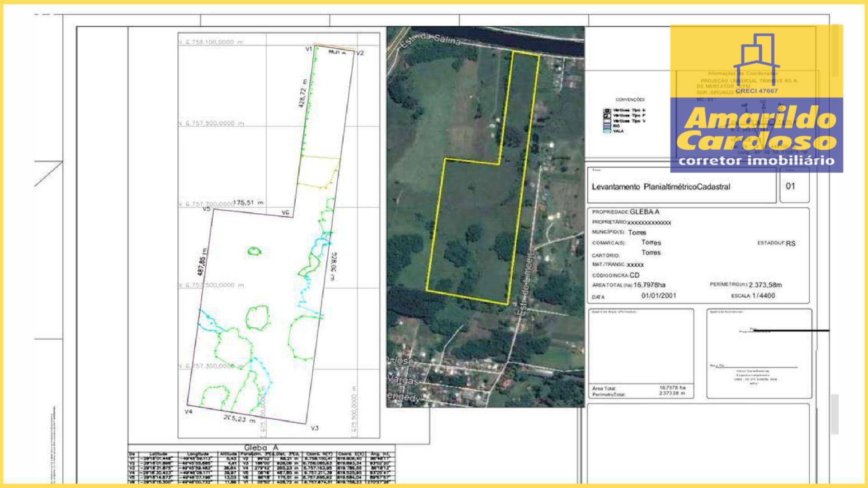Click the 'Gleba A' table title

[x=262, y=447]
